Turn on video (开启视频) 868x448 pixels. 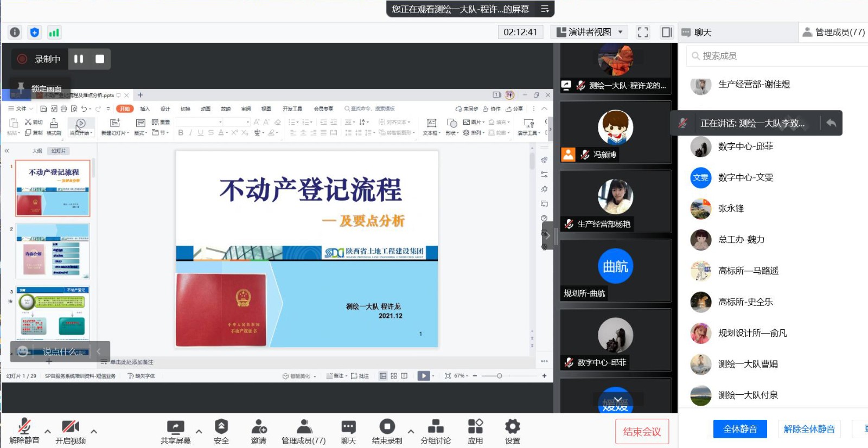click(71, 427)
